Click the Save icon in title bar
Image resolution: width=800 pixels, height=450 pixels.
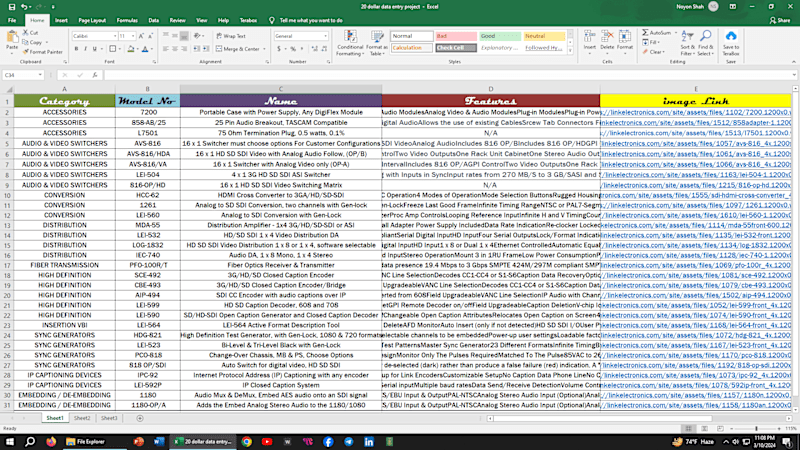tap(11, 7)
